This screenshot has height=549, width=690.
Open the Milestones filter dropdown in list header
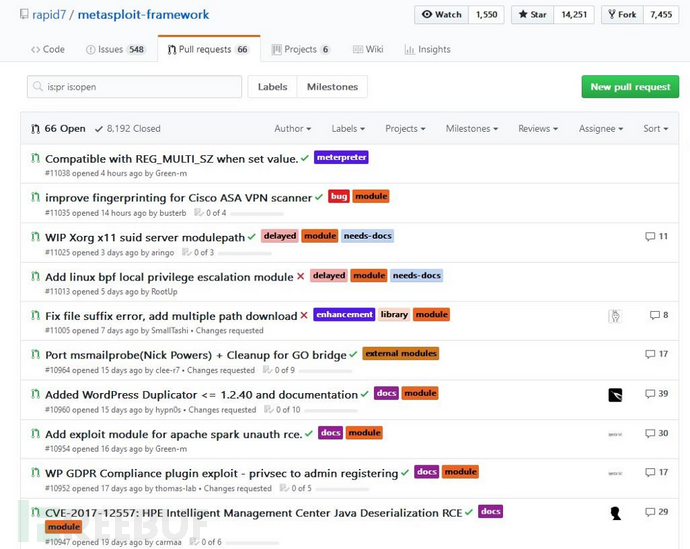click(472, 128)
